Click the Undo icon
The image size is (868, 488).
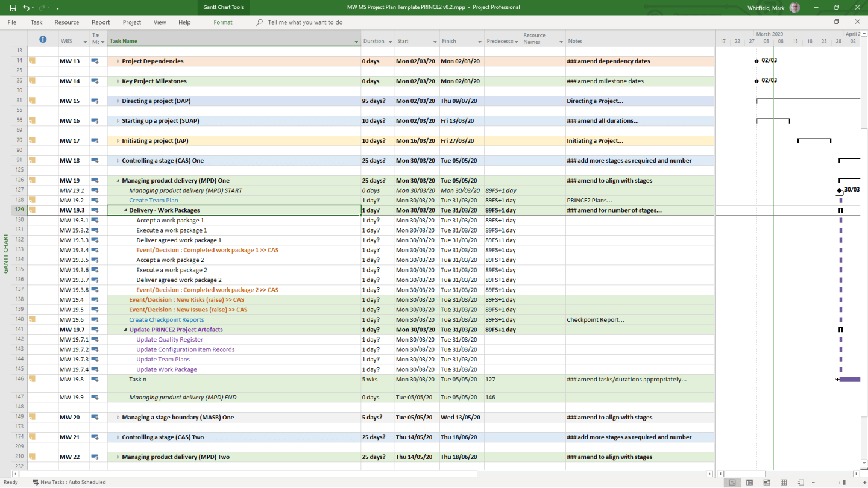pos(27,8)
